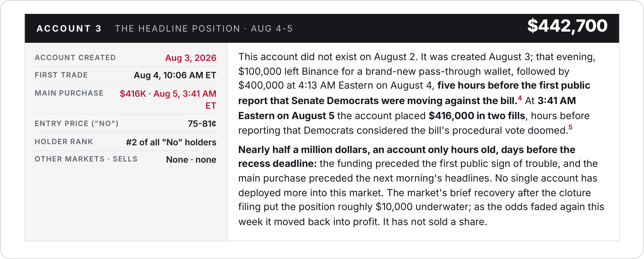Click the FIRST TRADE row label
The image size is (644, 259).
61,75
